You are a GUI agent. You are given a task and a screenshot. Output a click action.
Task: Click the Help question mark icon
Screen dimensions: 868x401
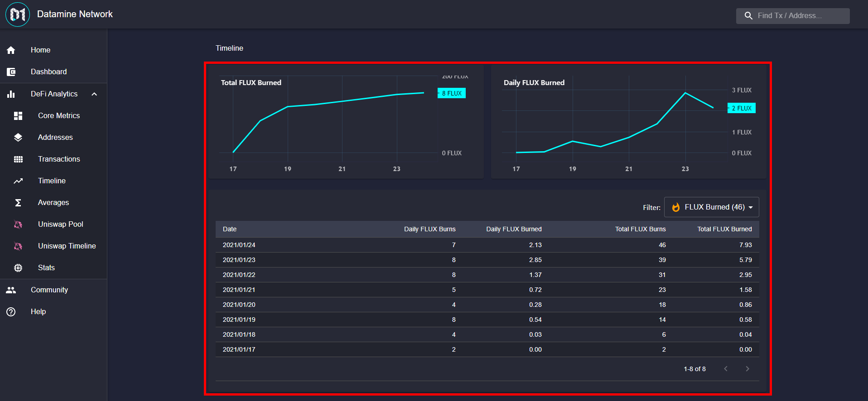(11, 312)
